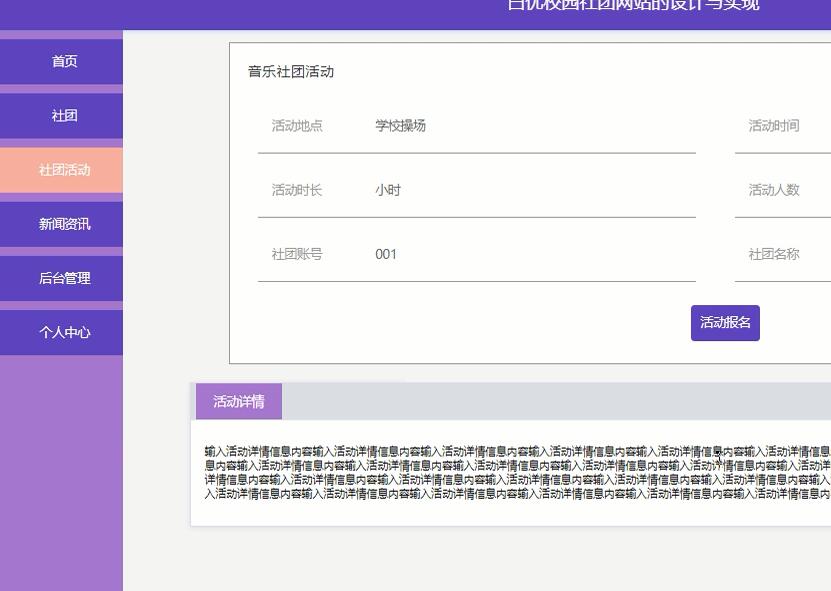Select 社团 in the sidebar menu
831x591 pixels.
[63, 115]
